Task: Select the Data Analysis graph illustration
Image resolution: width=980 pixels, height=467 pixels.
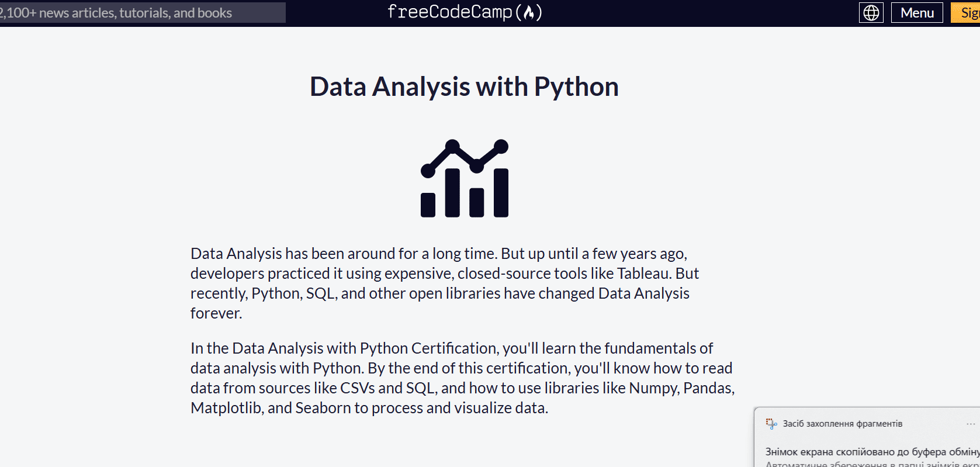Action: 465,178
